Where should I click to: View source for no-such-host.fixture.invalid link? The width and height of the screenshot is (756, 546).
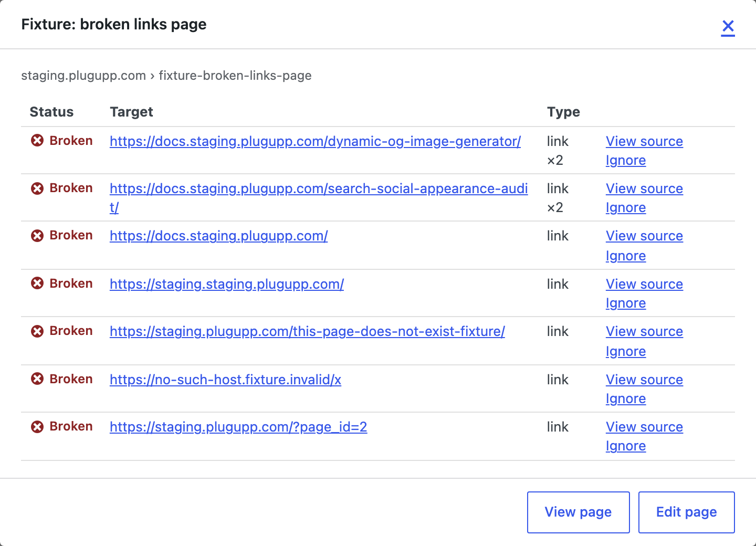[x=644, y=380]
